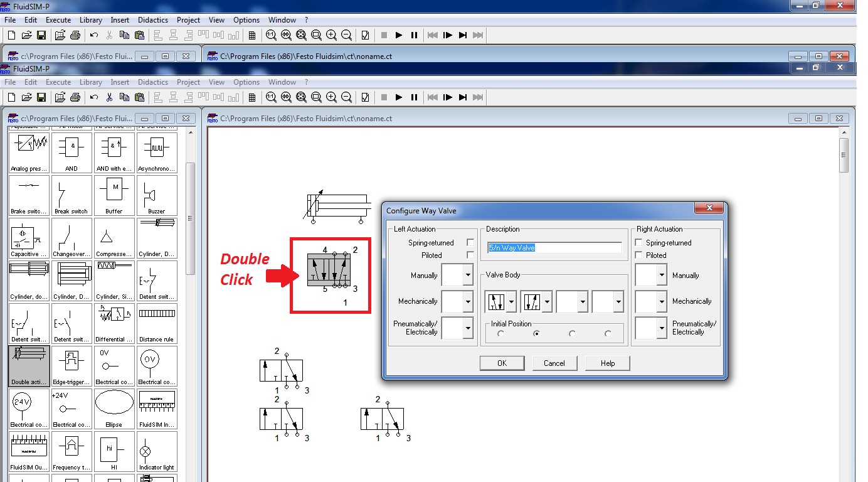Expand Left Actuation Pneumatically/Electrically dropdown
Viewport: 868px width, 482px height.
(x=467, y=328)
